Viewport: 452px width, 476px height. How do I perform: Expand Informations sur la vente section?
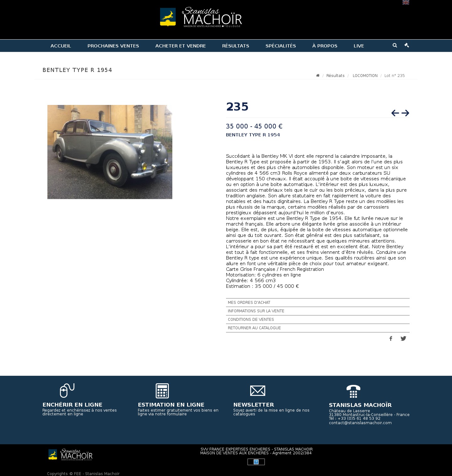click(x=318, y=311)
